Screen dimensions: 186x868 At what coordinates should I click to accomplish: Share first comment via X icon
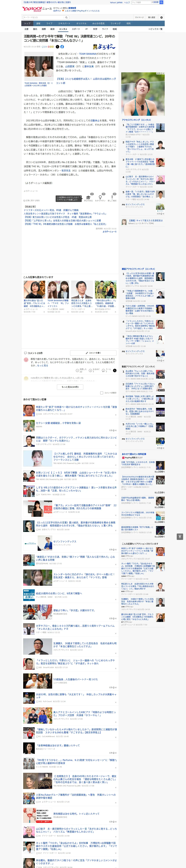(115, 371)
